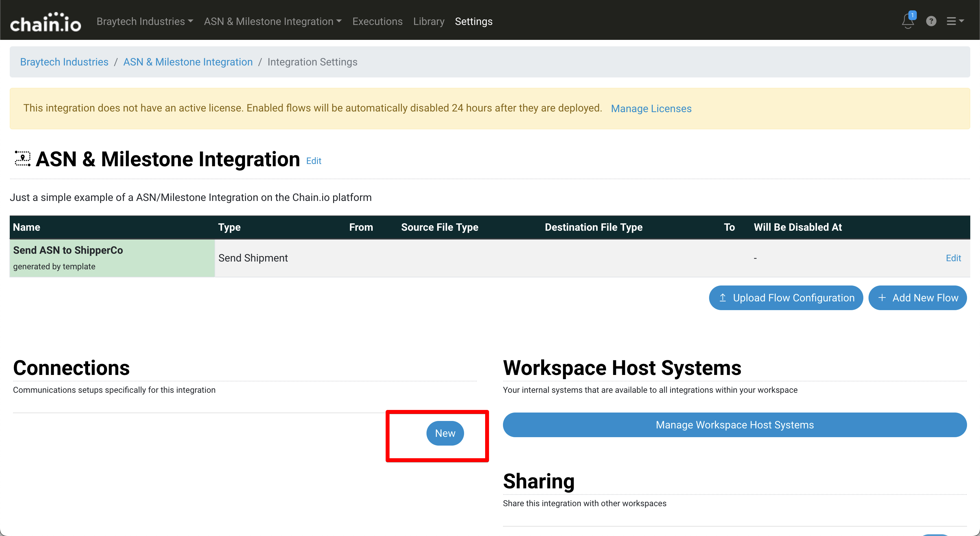Click the help question mark icon
Screen dimensions: 980x536
click(x=931, y=21)
